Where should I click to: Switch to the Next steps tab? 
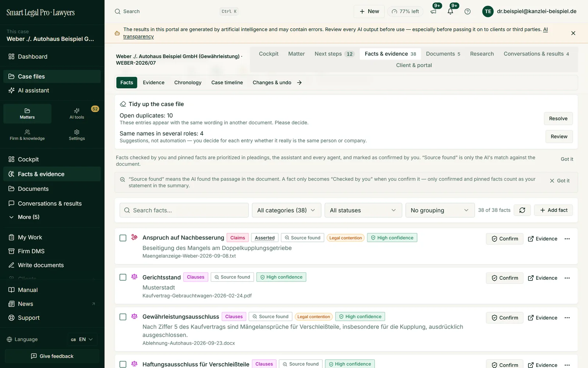[x=334, y=54]
